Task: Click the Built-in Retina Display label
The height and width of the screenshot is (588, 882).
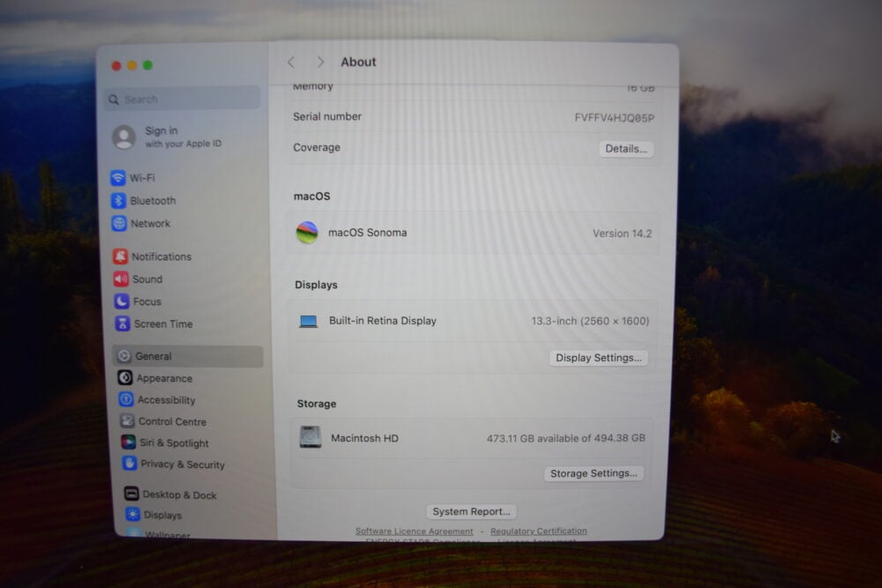Action: [383, 320]
